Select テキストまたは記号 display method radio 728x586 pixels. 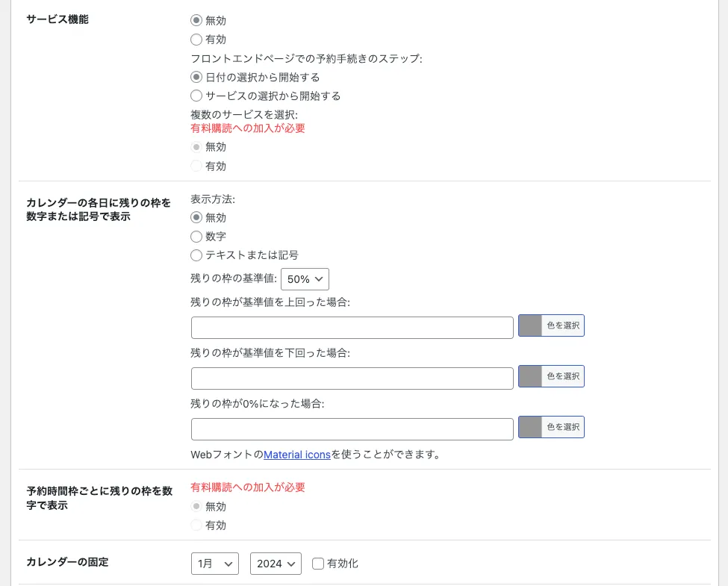pos(196,255)
